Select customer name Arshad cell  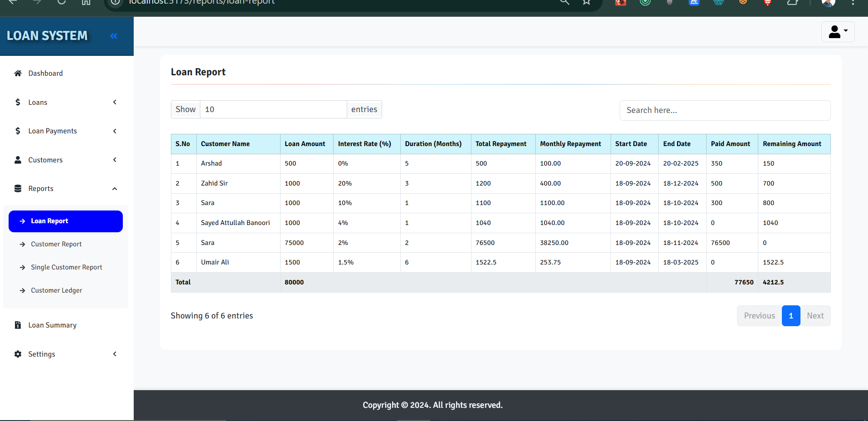[x=238, y=163]
